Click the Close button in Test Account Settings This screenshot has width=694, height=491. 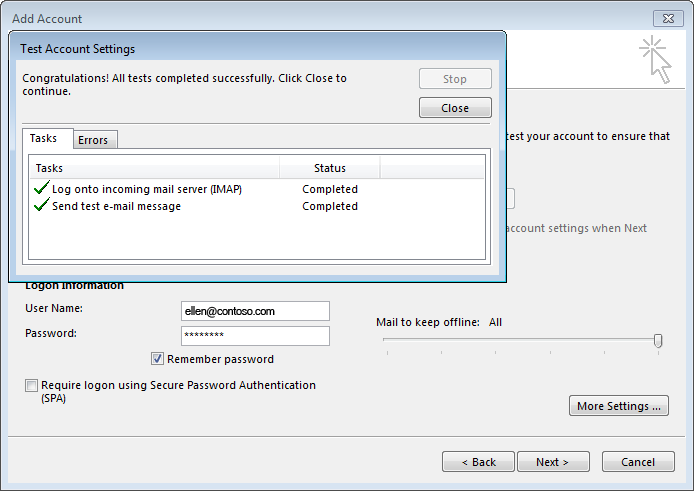(x=455, y=108)
